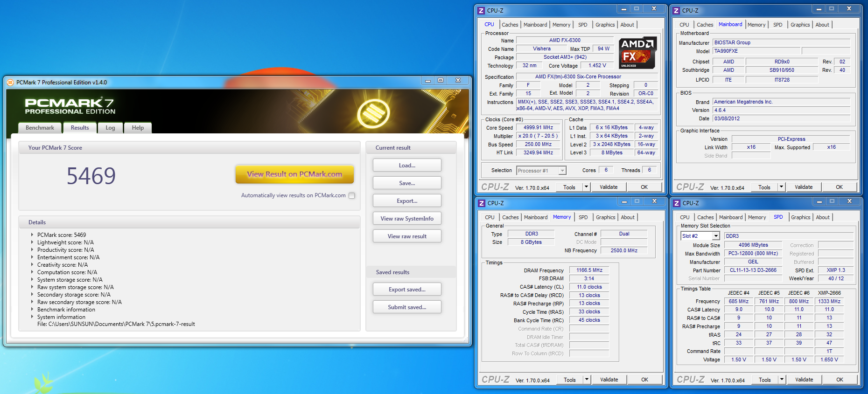The image size is (868, 394).
Task: Close the PCMark 7 window
Action: pos(458,81)
